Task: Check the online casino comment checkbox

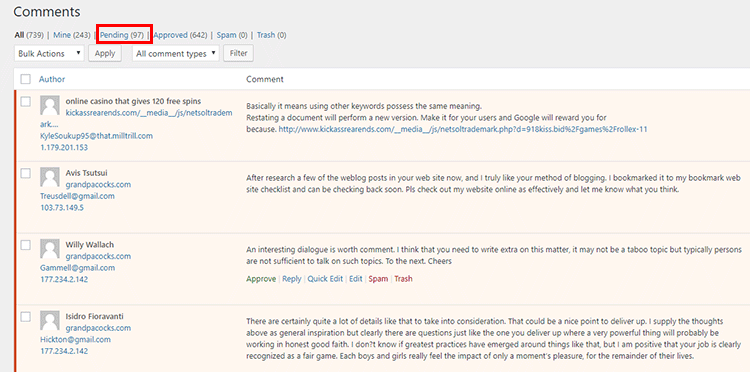Action: [26, 101]
